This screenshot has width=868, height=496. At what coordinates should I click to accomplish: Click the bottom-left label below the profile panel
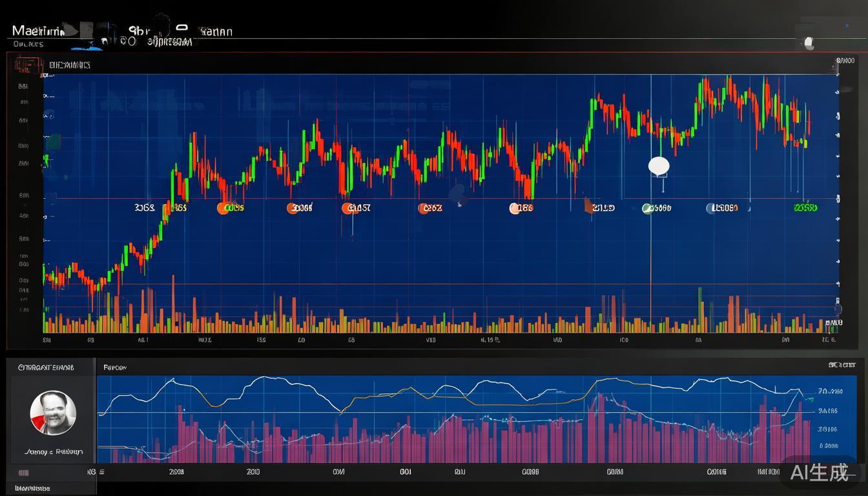(x=32, y=488)
